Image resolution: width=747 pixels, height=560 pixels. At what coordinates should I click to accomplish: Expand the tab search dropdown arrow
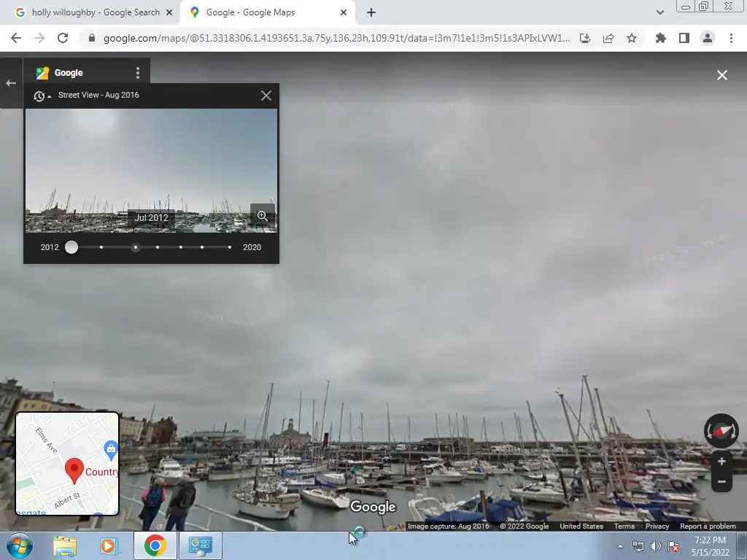coord(659,12)
